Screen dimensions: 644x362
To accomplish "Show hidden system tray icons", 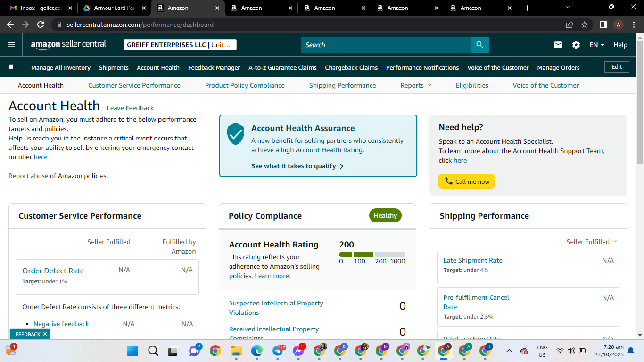I will (509, 351).
